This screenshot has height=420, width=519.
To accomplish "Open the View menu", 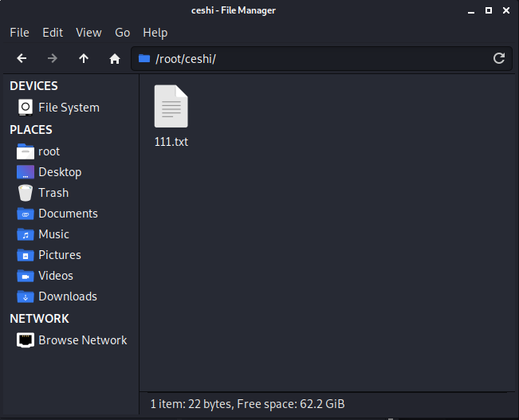I will (x=88, y=33).
